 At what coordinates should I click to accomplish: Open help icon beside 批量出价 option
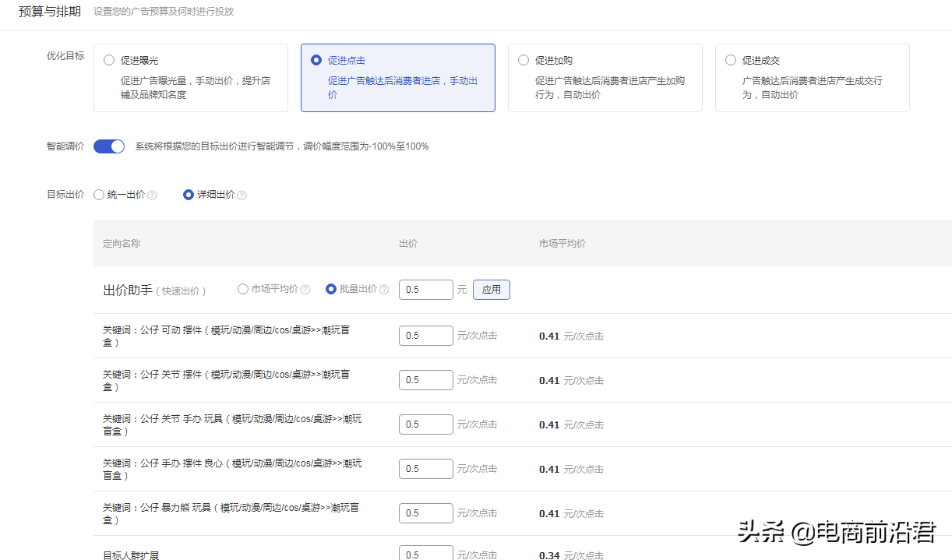point(384,290)
